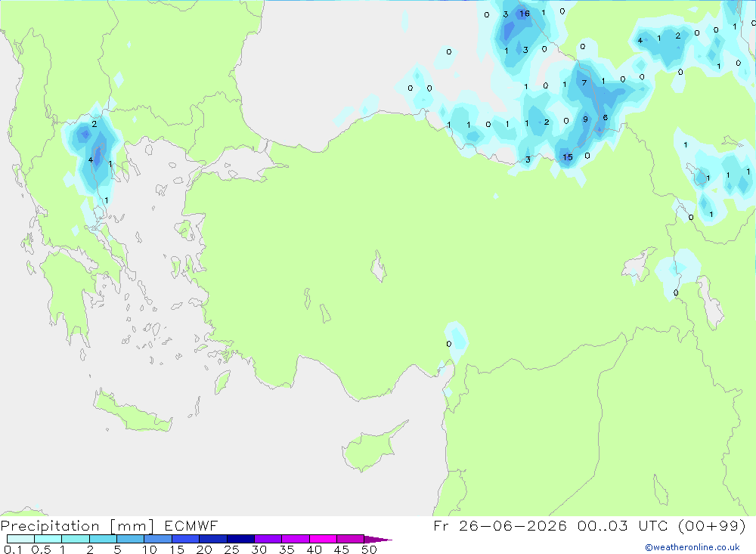Click the '9' precipitation value on the map
This screenshot has height=554, width=756.
(585, 119)
